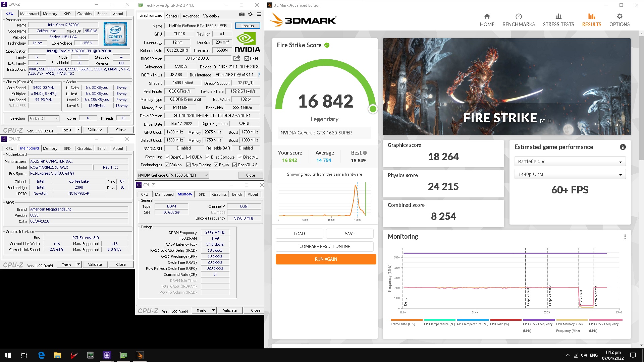Switch to Validation tab in GPU-Z
The image size is (644, 362).
pyautogui.click(x=211, y=16)
